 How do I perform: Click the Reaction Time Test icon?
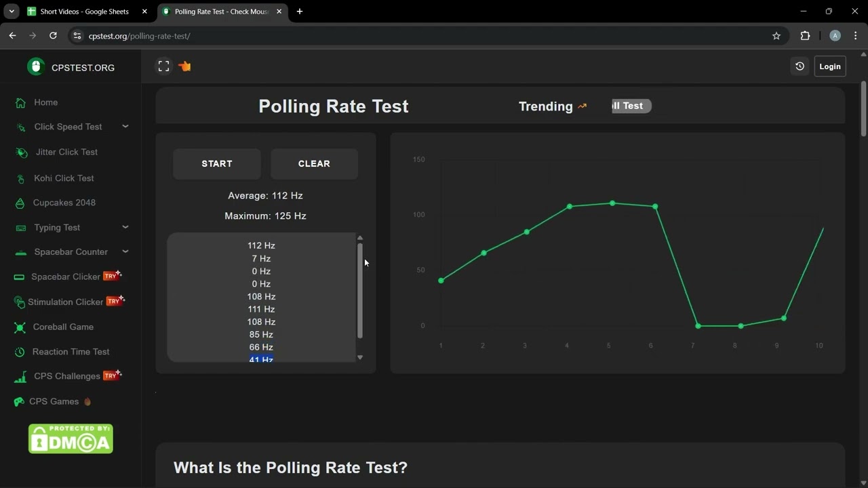pyautogui.click(x=20, y=352)
